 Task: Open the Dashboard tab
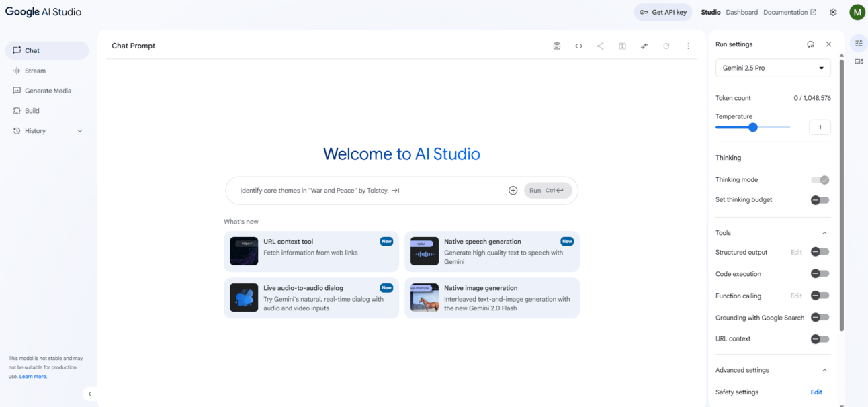click(742, 12)
